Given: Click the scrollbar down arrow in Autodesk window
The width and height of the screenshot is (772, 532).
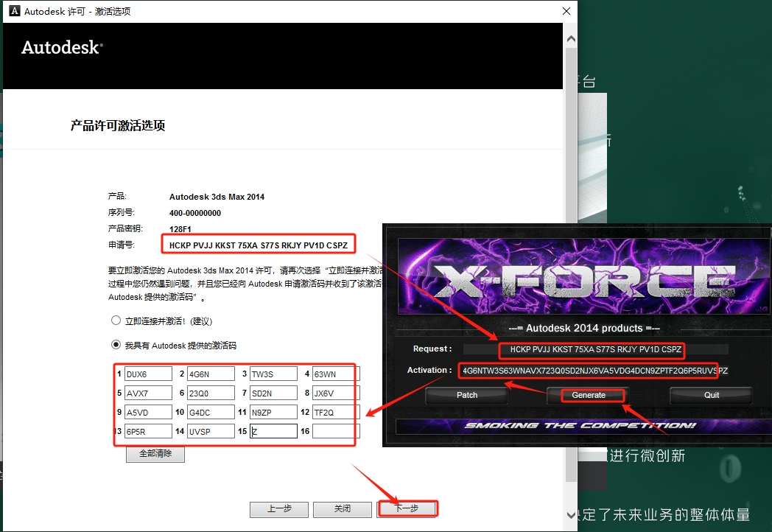Looking at the screenshot, I should point(571,515).
